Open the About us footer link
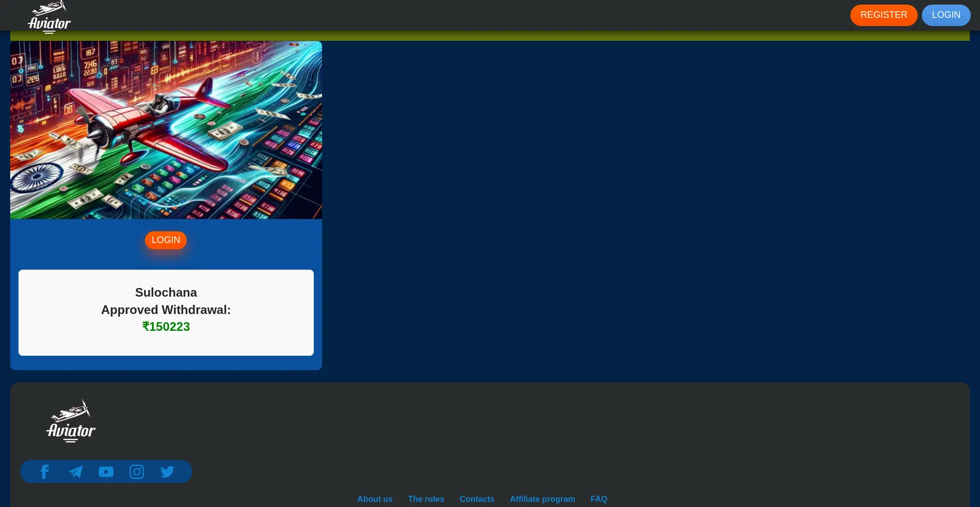The width and height of the screenshot is (980, 507). point(375,499)
